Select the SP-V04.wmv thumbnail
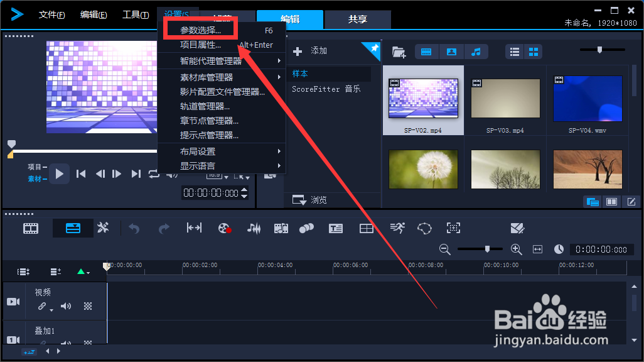Image resolution: width=644 pixels, height=362 pixels. (x=588, y=100)
